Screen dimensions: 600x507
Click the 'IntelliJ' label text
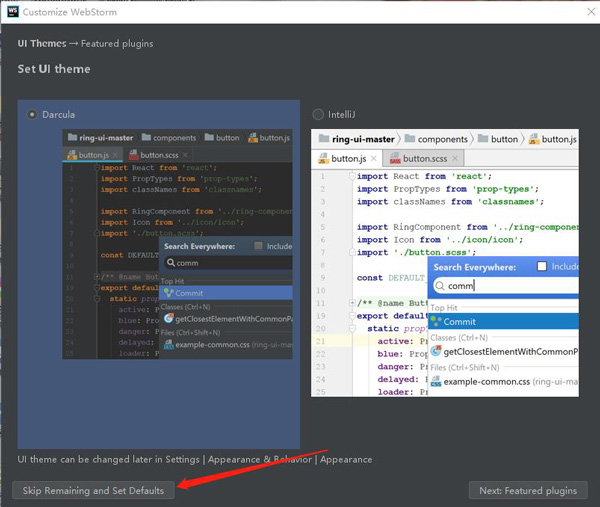342,114
